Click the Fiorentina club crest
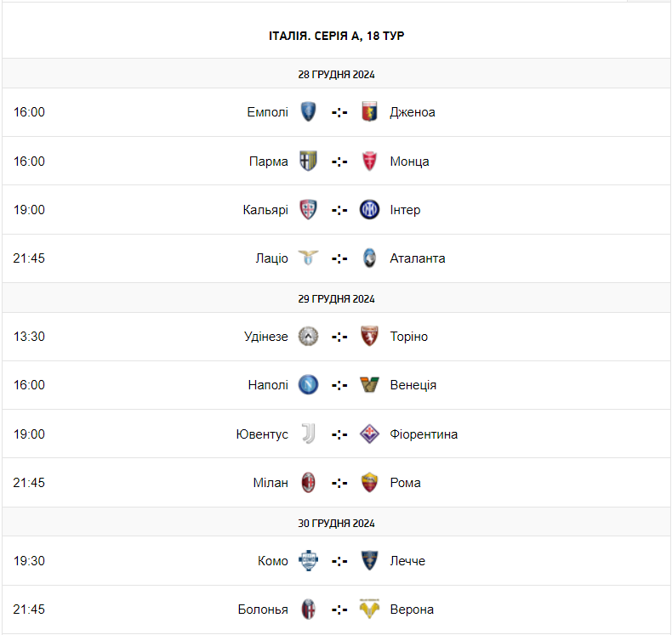Image resolution: width=672 pixels, height=635 pixels. click(369, 434)
